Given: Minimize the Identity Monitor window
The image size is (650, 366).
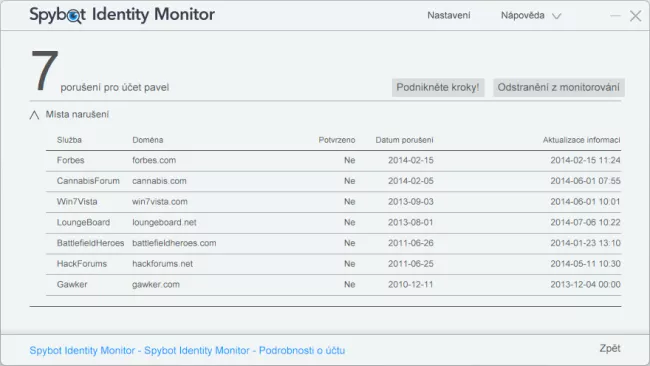Looking at the screenshot, I should [616, 16].
